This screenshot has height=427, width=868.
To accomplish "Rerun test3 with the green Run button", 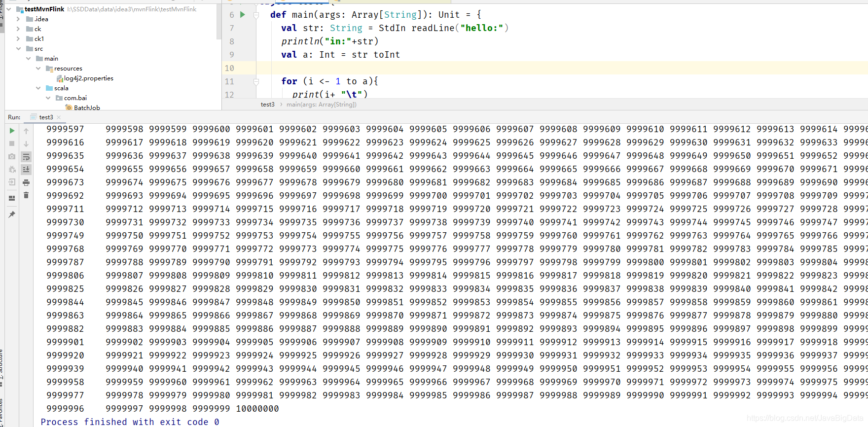I will click(x=12, y=131).
